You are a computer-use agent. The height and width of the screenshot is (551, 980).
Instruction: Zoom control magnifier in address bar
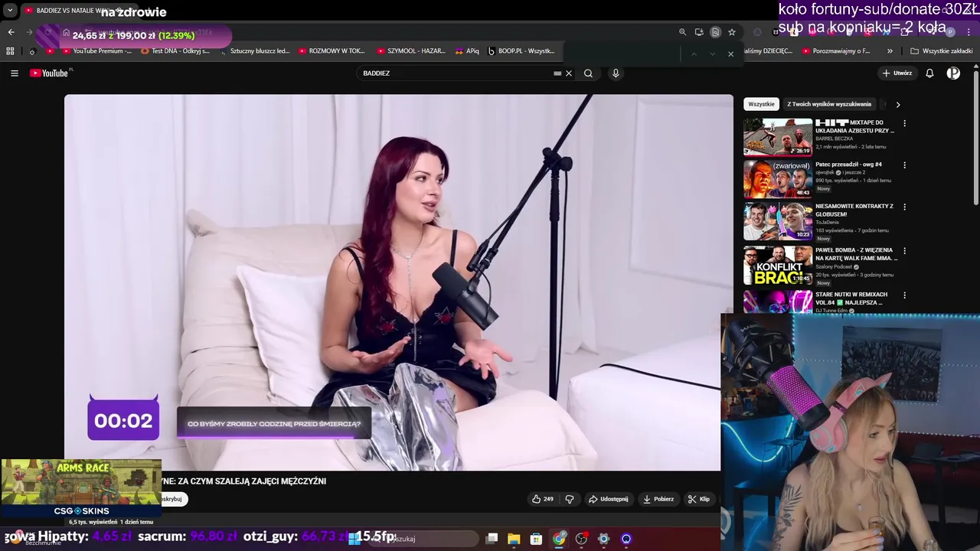point(682,32)
